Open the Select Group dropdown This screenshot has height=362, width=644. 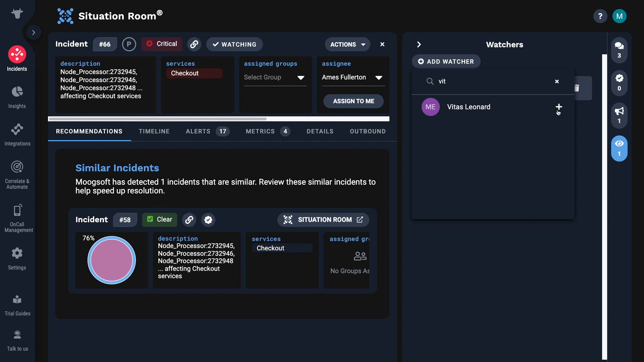tap(275, 77)
